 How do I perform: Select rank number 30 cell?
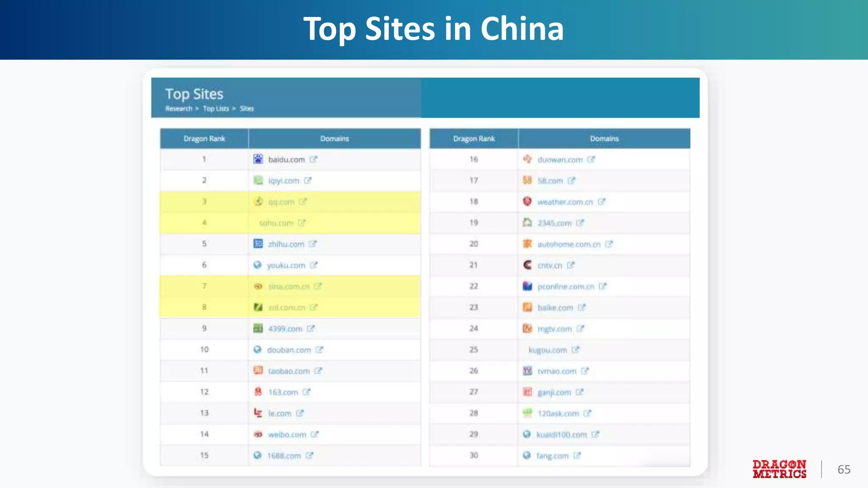tap(474, 455)
